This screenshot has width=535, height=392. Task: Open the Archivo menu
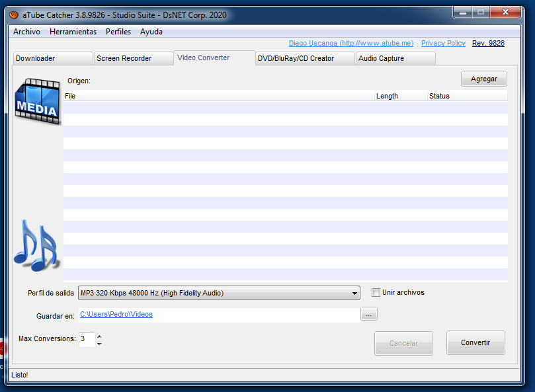point(26,32)
